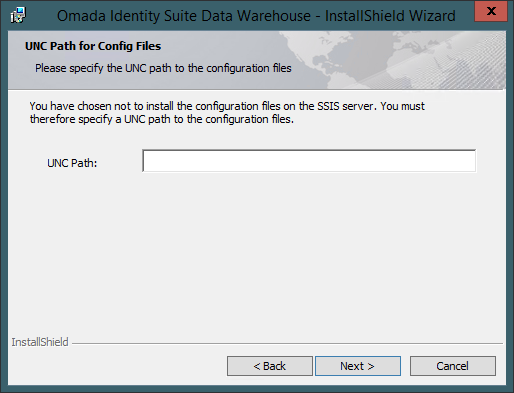Cancel the Data Warehouse installation
Viewport: 514px width, 393px height.
pos(453,366)
